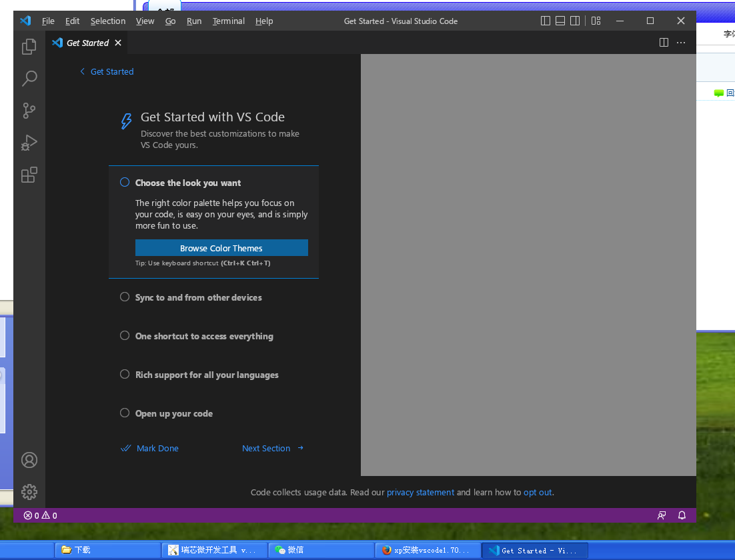Expand 'One shortcut to access everything' step
This screenshot has width=735, height=560.
pos(203,336)
